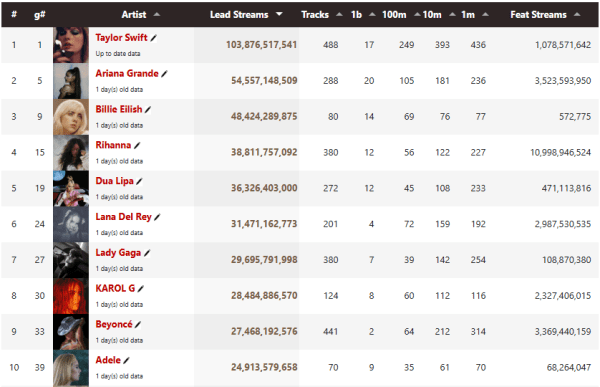Click the edit pencil beside Ariana Grande
This screenshot has height=387, width=600.
(164, 74)
